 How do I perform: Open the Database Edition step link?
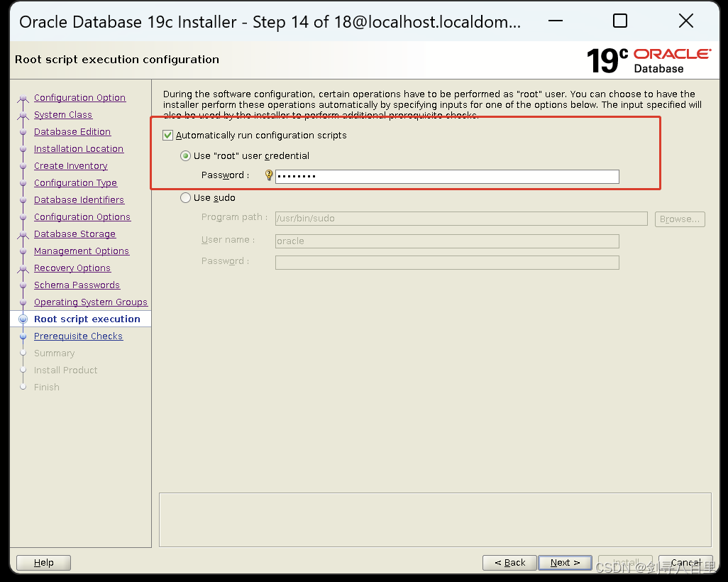pos(72,131)
